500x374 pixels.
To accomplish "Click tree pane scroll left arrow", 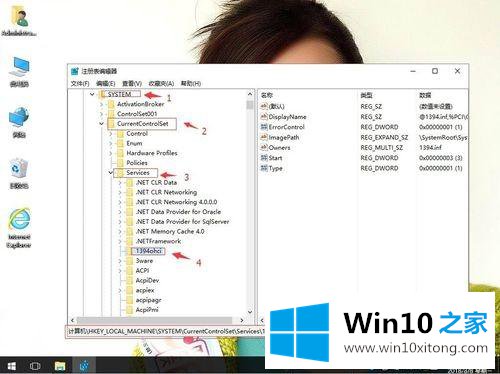I will pos(73,320).
